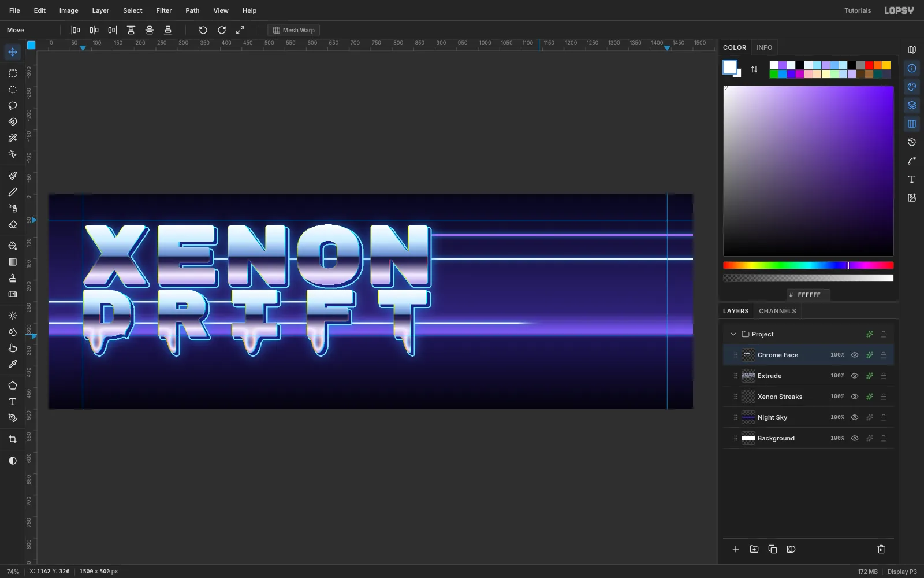This screenshot has height=578, width=924.
Task: Select the Polygon Shape tool
Action: (x=13, y=386)
